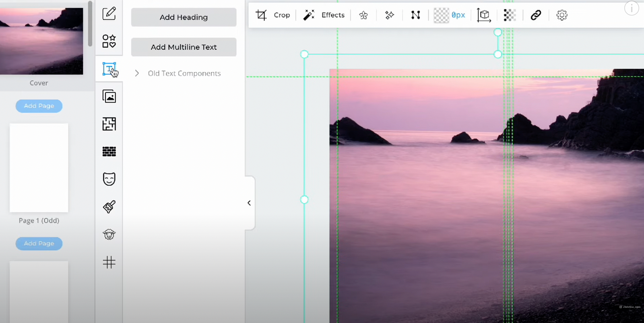Select the Page 1 (Odd) thumbnail
The width and height of the screenshot is (644, 323).
(x=39, y=168)
